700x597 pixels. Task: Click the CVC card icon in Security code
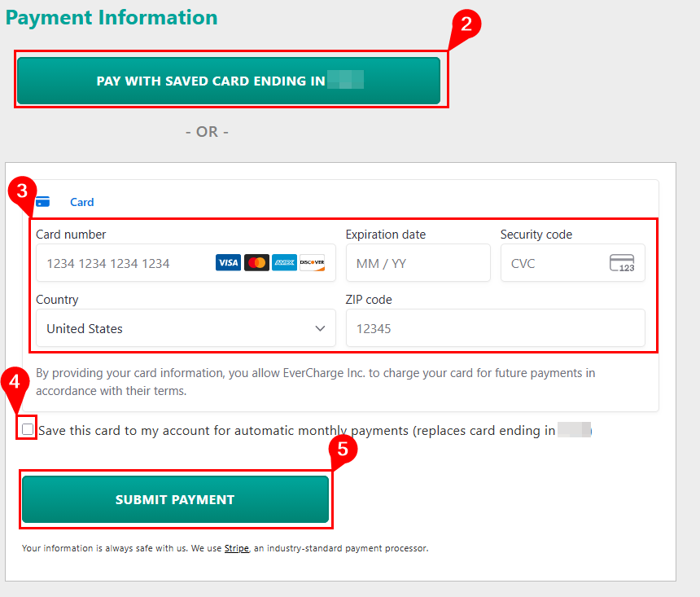point(622,263)
